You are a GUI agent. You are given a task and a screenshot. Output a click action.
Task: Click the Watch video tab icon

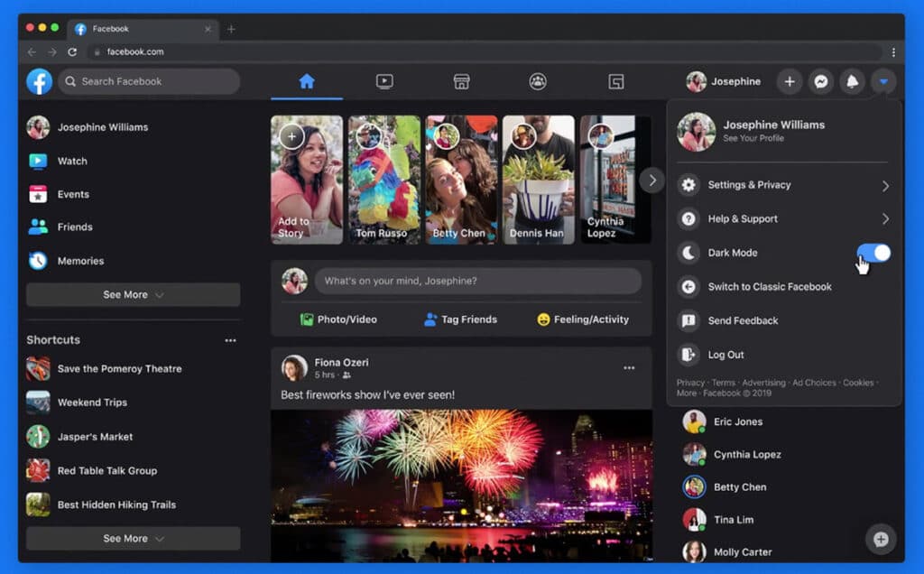coord(384,82)
